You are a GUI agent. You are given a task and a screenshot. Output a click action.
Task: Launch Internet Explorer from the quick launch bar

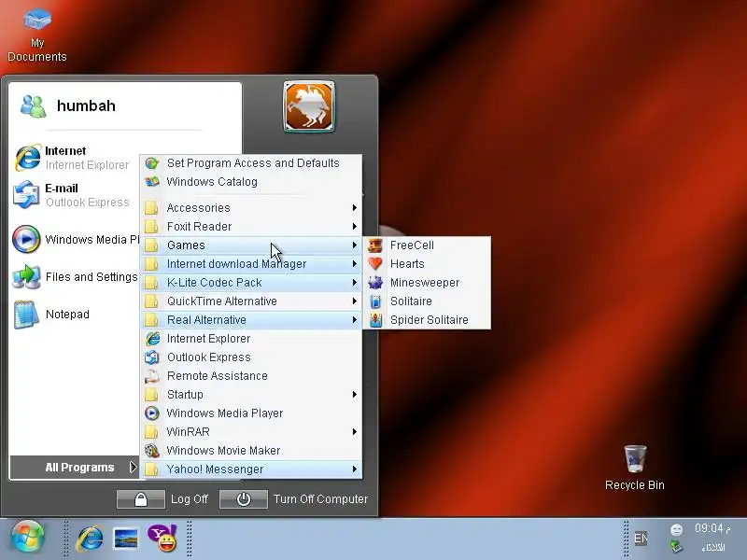click(x=90, y=539)
